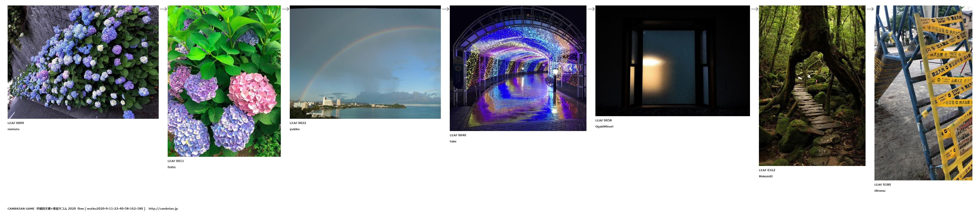Screen dimensions: 980x214
Task: Open the cambrian.jp URL in footer
Action: click(x=163, y=209)
